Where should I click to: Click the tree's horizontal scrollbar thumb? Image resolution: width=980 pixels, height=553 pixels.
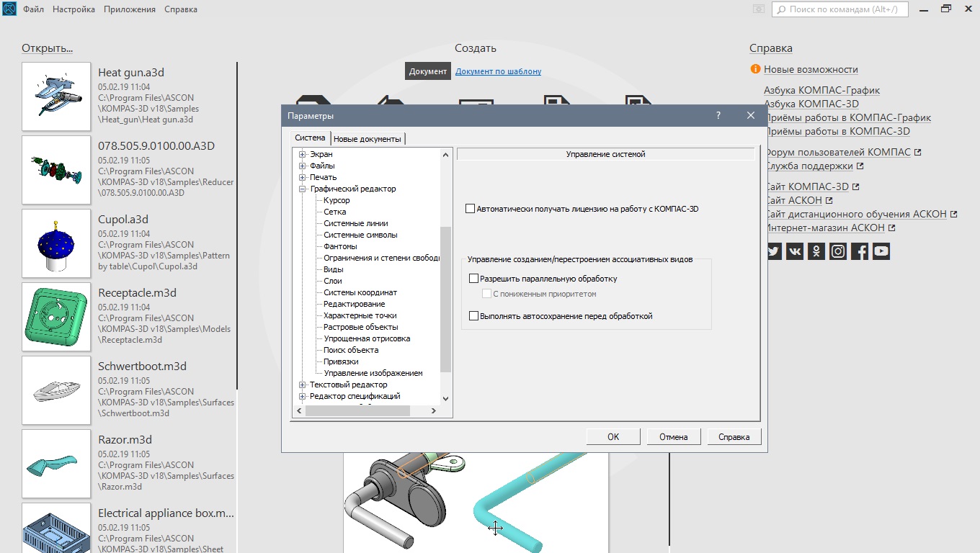[357, 410]
